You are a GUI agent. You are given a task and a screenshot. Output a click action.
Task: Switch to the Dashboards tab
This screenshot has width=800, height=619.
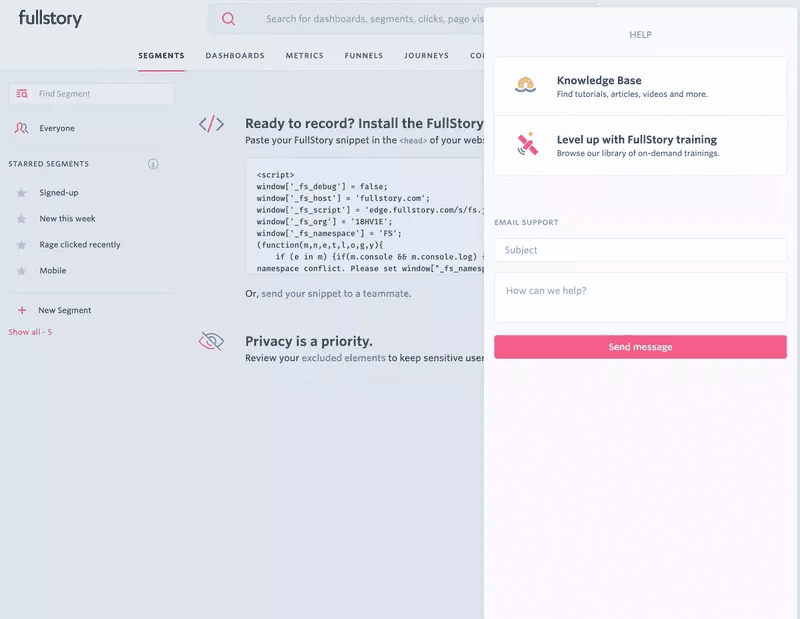coord(235,56)
